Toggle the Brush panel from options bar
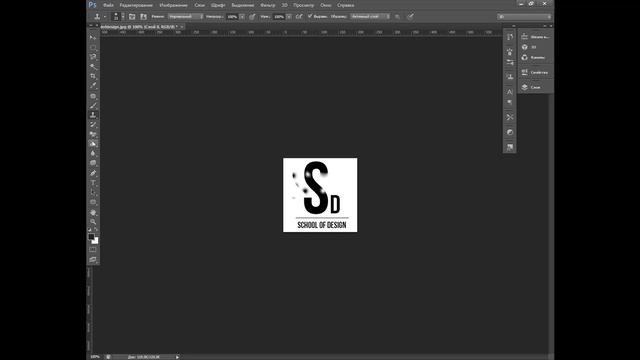This screenshot has width=640, height=360. click(x=132, y=16)
